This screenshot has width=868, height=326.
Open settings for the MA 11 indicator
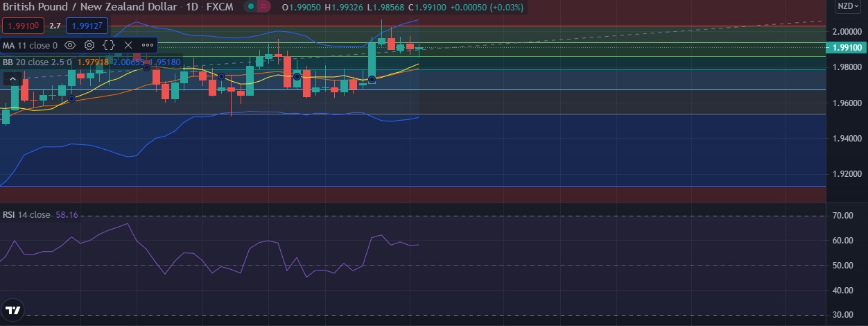tap(89, 45)
